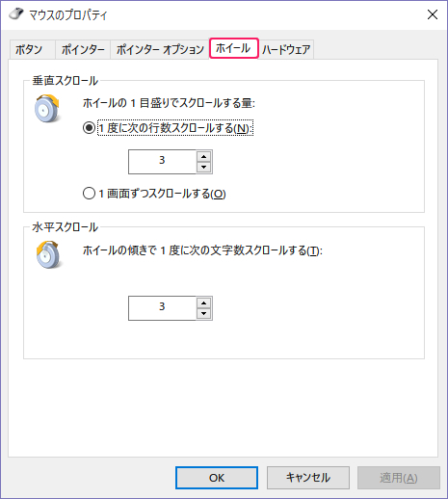Decrease horizontal scroll character count down arrow

203,313
